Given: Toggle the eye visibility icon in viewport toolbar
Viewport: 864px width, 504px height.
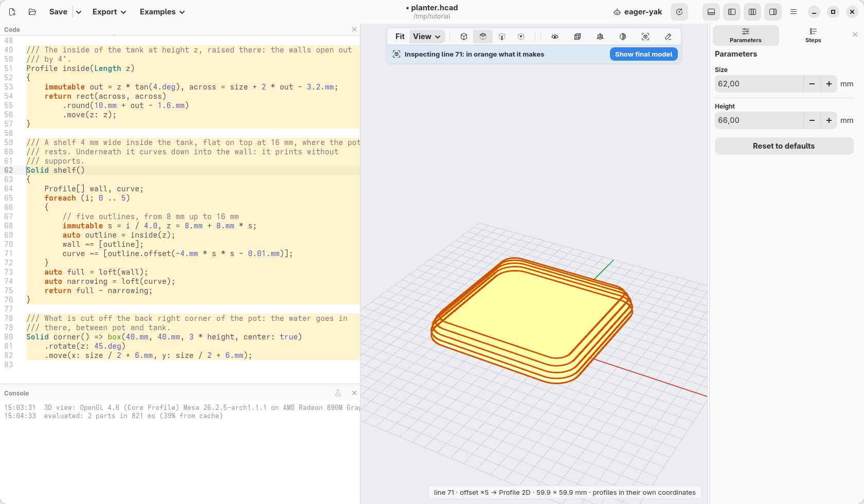Looking at the screenshot, I should pyautogui.click(x=555, y=37).
